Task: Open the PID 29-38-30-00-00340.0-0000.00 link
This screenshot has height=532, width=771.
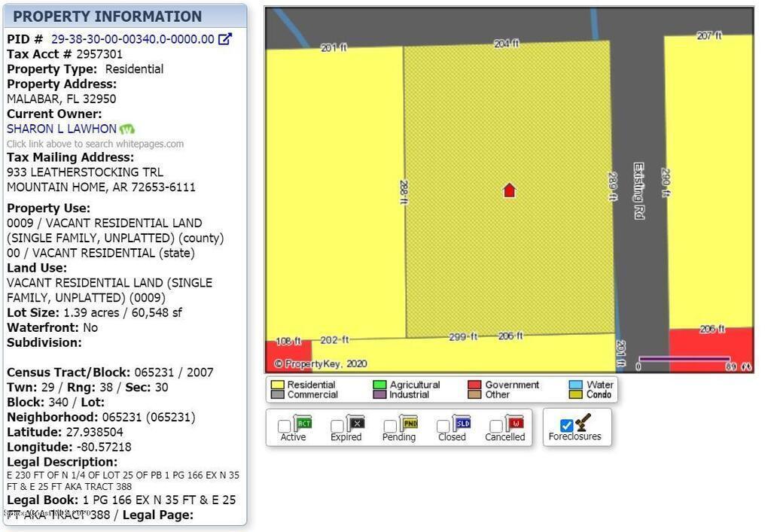Action: [133, 39]
